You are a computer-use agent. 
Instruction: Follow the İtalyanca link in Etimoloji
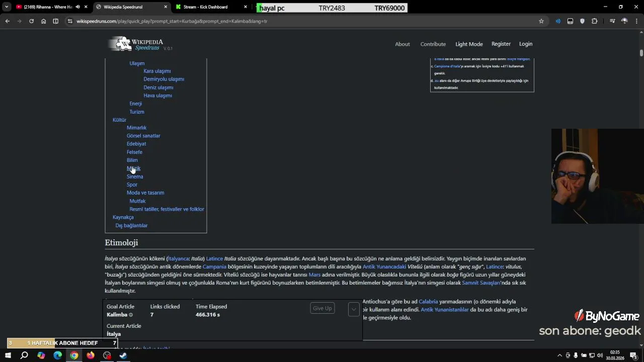click(178, 258)
